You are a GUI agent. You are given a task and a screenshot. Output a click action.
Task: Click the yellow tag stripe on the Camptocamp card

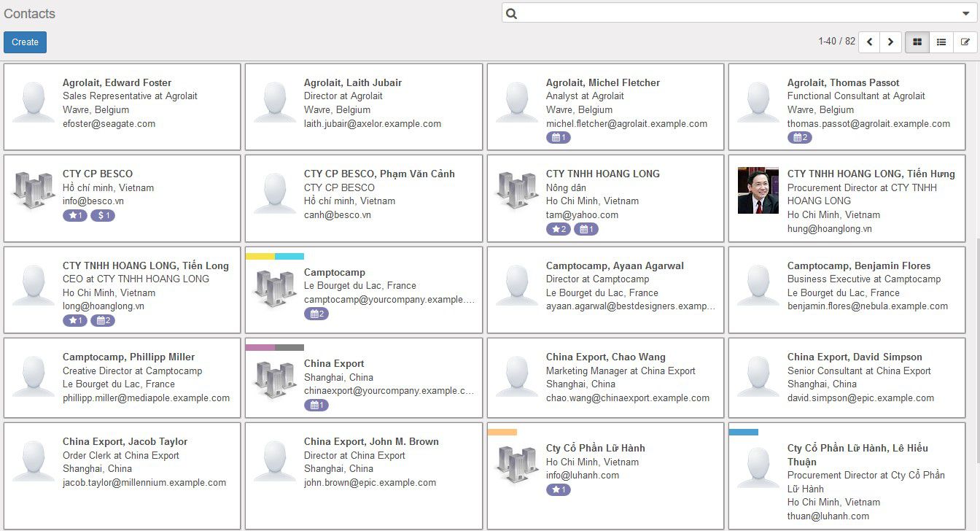[x=259, y=256]
